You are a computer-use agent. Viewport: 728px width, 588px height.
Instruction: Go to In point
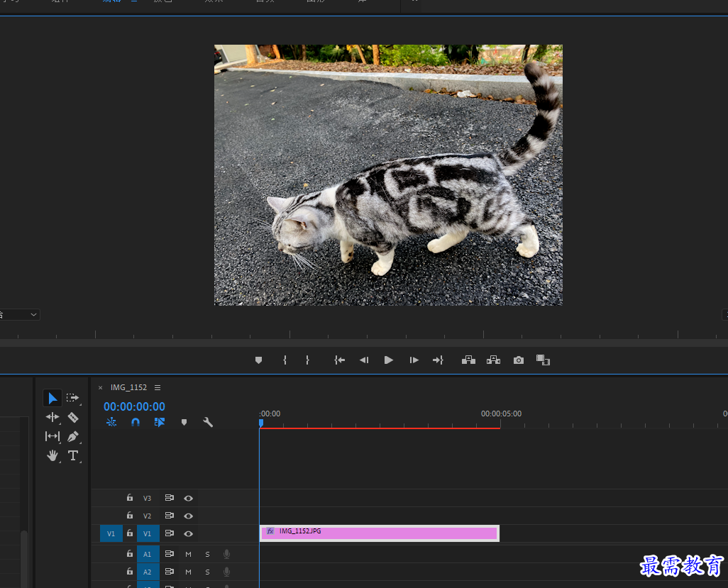(339, 360)
